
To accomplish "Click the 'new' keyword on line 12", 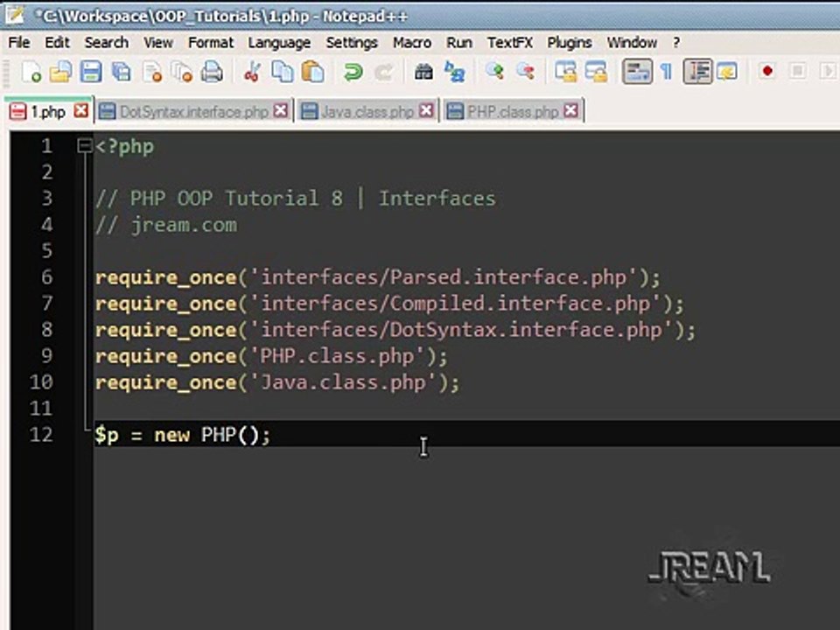I will (x=172, y=435).
